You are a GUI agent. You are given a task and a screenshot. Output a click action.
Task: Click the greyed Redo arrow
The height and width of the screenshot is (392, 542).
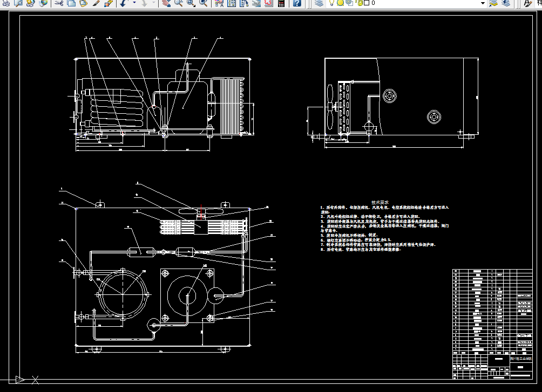pyautogui.click(x=145, y=3)
